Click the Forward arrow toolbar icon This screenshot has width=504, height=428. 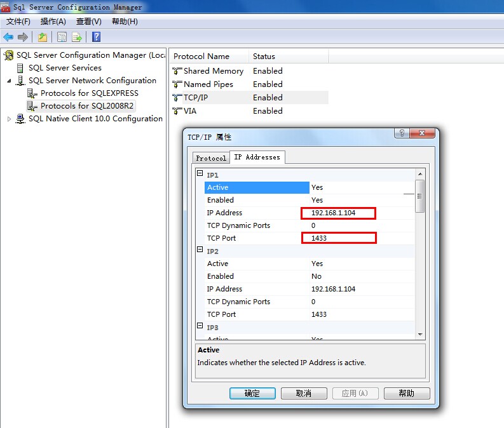pos(22,37)
